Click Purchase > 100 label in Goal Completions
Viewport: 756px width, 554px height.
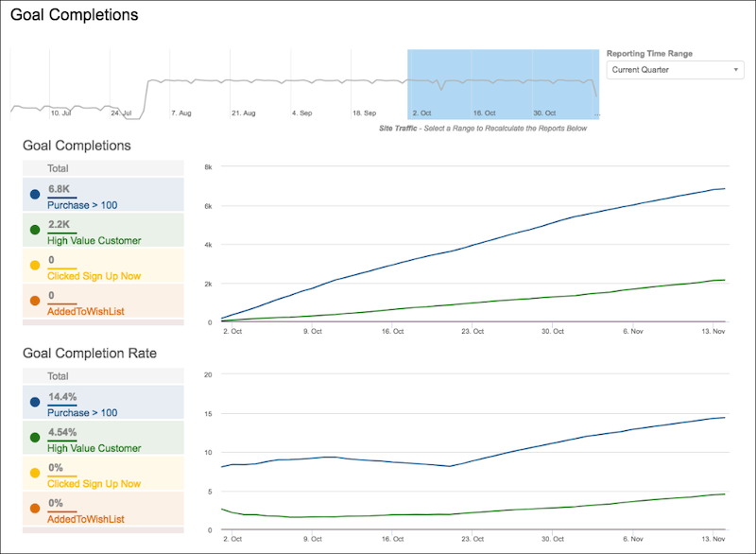point(82,204)
